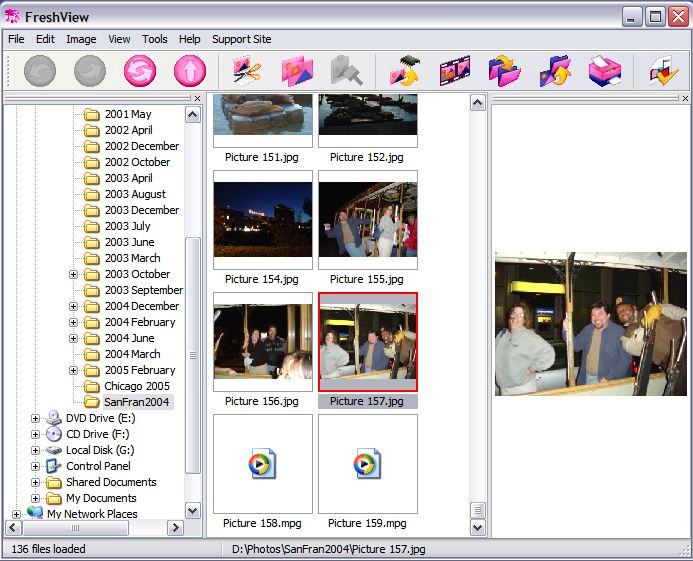Expand the DVD Drive (E:) node
This screenshot has width=693, height=561.
point(36,418)
